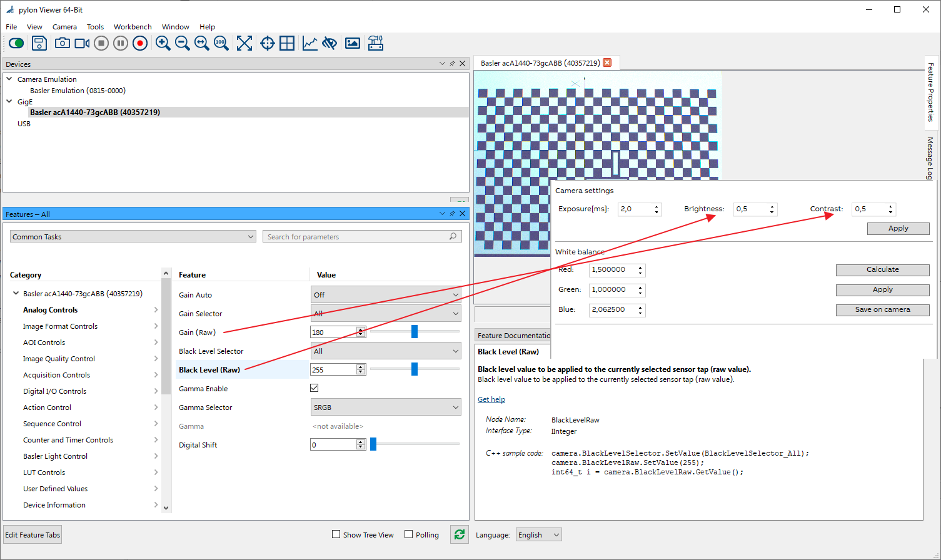Image resolution: width=941 pixels, height=560 pixels.
Task: Click the crossed-out eye icon in toolbar
Action: coord(330,43)
